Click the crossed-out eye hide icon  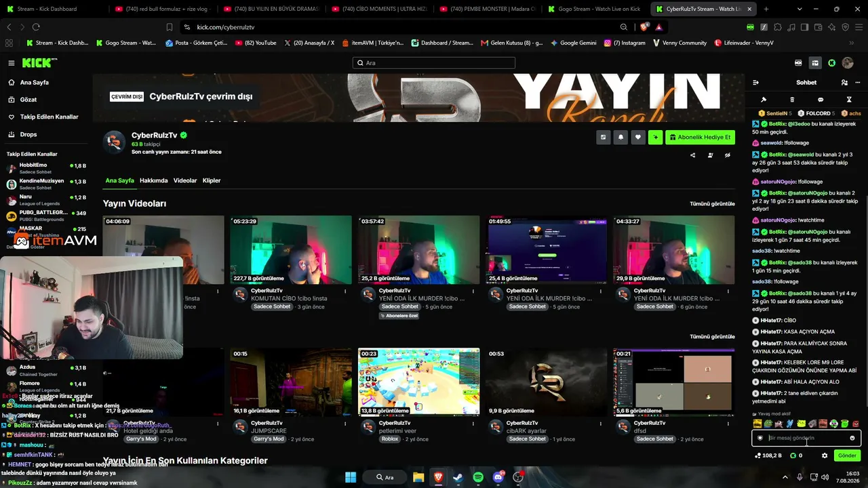point(728,155)
